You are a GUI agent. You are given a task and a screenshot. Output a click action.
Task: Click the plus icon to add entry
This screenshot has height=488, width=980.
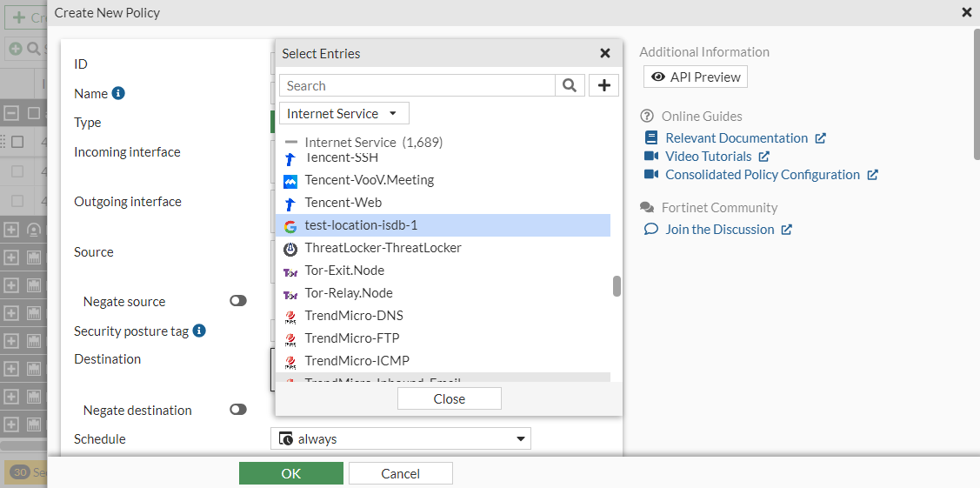pyautogui.click(x=603, y=85)
